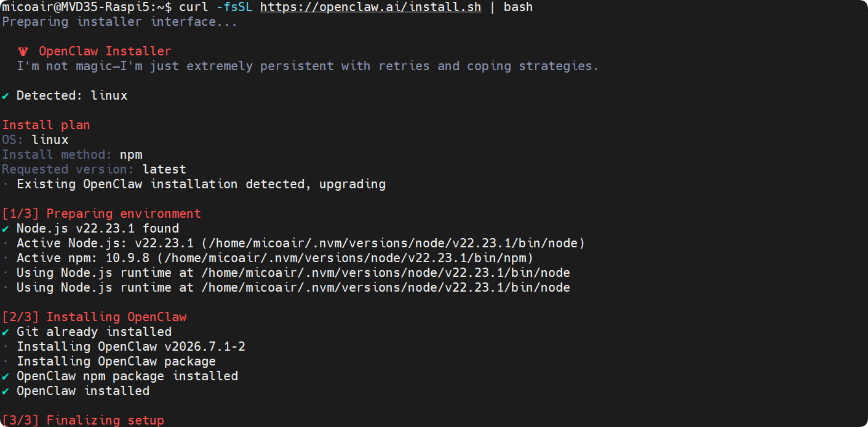Click the bullet before Existing OpenClaw installation detected
Image resolution: width=868 pixels, height=427 pixels.
(5, 185)
